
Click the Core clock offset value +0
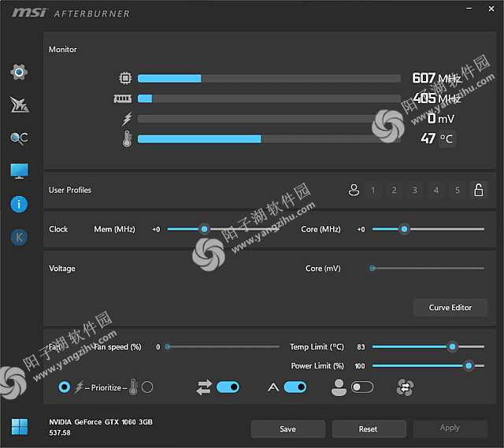[361, 229]
